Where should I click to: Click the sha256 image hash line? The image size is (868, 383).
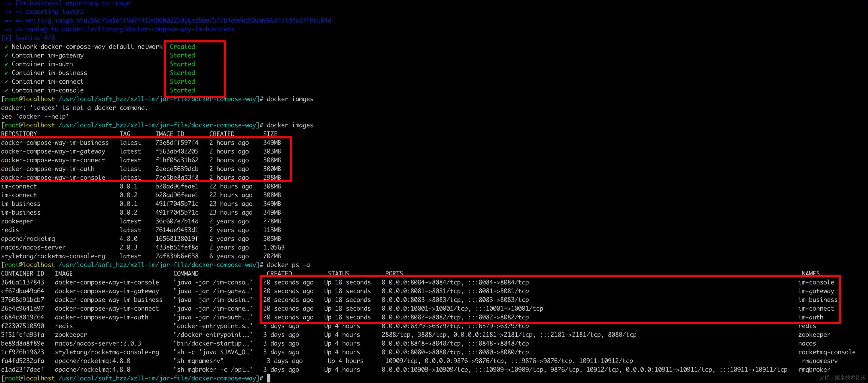(x=204, y=20)
